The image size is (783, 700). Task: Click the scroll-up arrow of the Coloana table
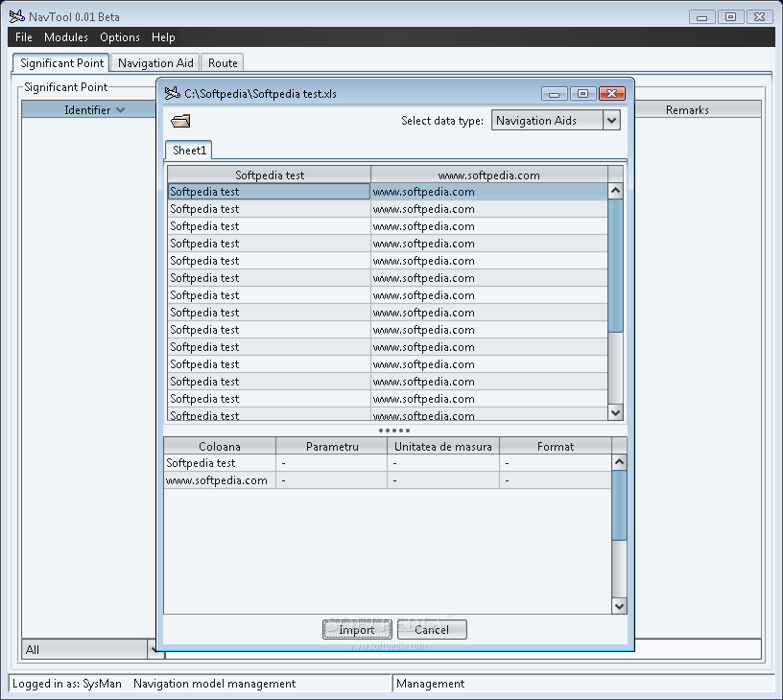tap(619, 462)
